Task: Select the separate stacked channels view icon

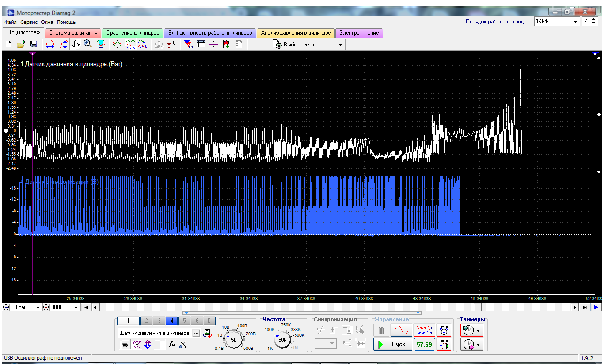Action: [x=130, y=44]
